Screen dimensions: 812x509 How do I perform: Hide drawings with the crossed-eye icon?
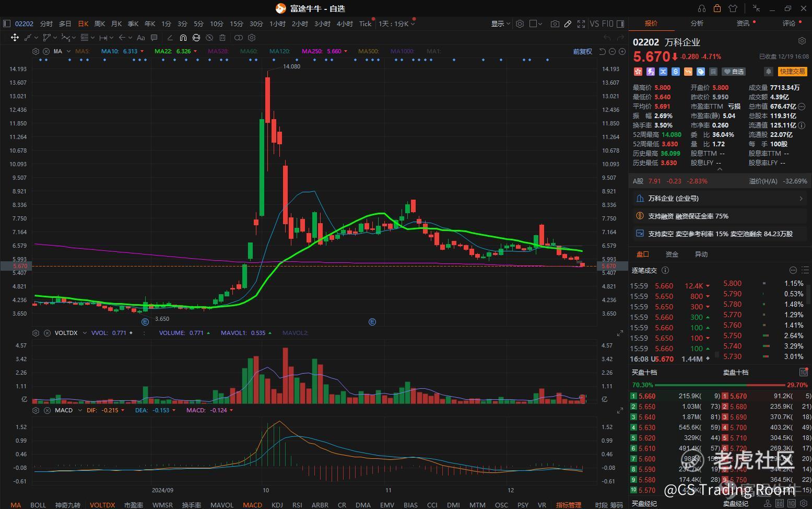209,38
